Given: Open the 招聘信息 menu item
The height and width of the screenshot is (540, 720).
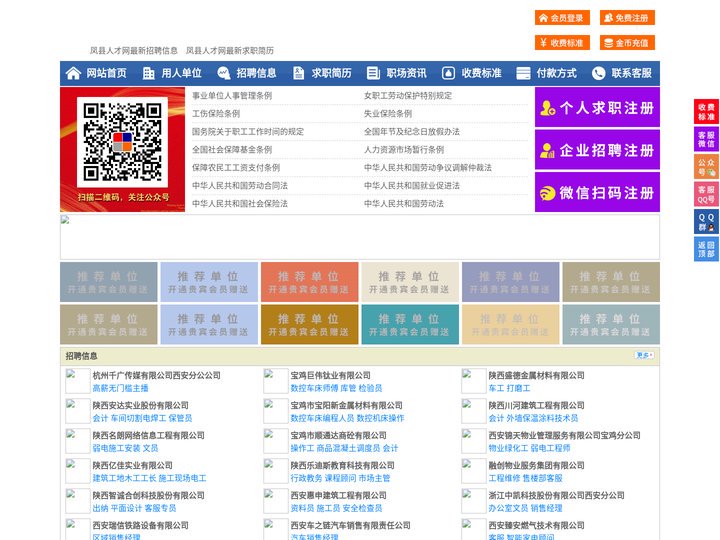Looking at the screenshot, I should tap(256, 73).
